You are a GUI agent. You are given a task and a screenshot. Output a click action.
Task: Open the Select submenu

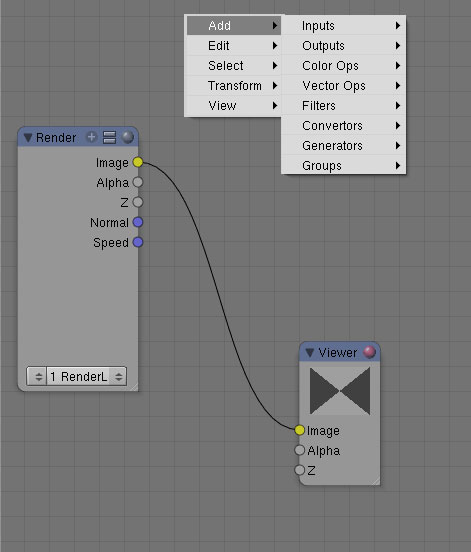click(234, 66)
